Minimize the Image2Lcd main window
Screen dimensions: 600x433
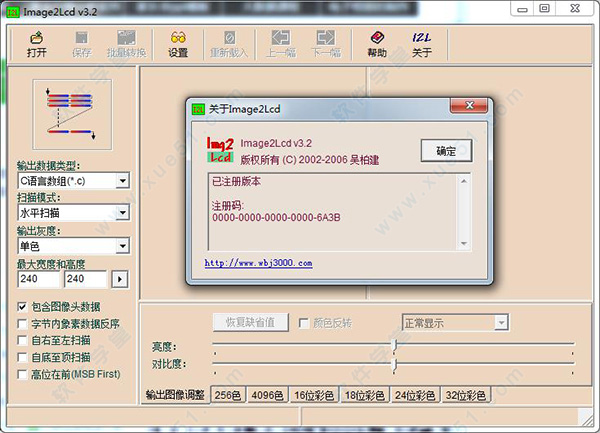pos(522,9)
